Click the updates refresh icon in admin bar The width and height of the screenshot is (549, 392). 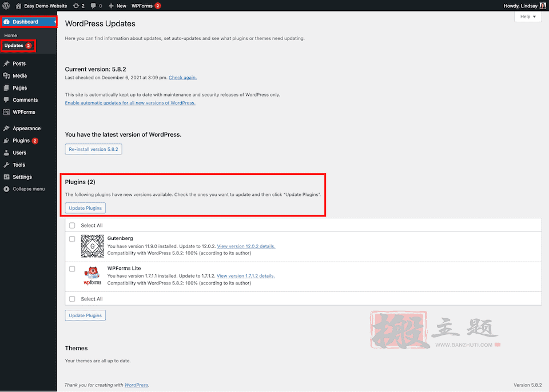(76, 6)
